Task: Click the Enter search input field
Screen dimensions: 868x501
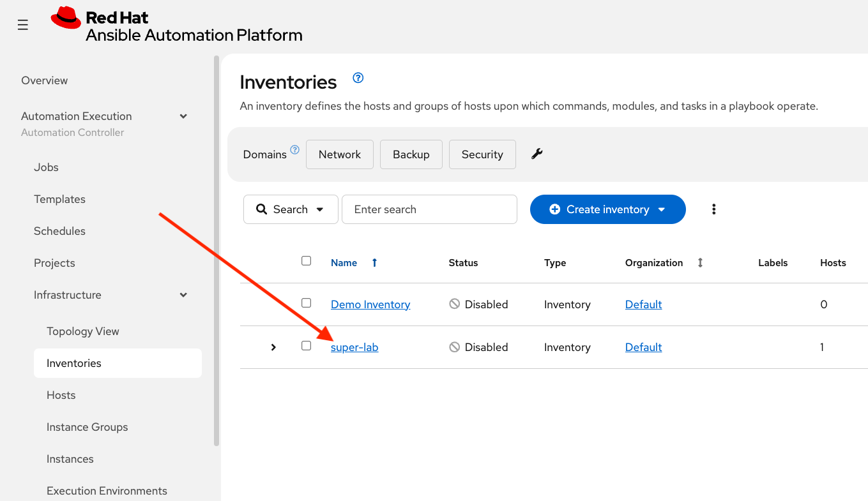Action: (x=429, y=209)
